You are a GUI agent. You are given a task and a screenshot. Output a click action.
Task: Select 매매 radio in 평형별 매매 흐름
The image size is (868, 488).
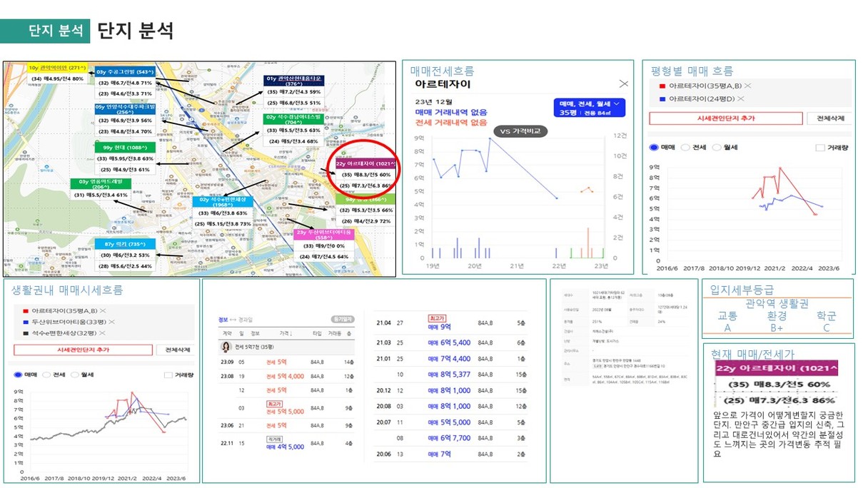tap(654, 148)
